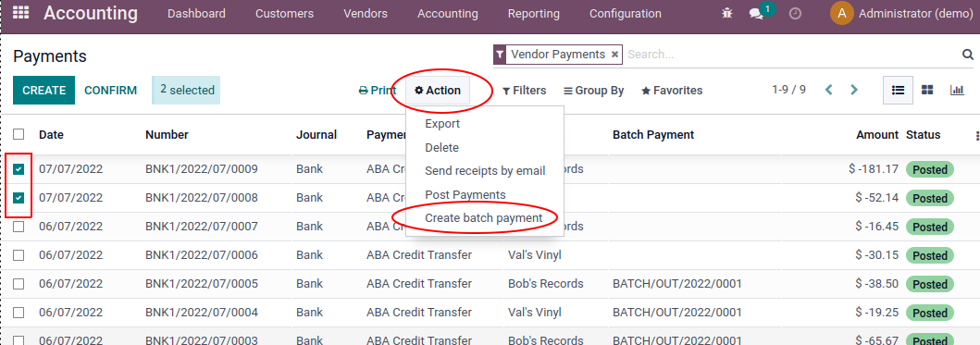
Task: Open optional columns menu in table header
Action: 977,135
